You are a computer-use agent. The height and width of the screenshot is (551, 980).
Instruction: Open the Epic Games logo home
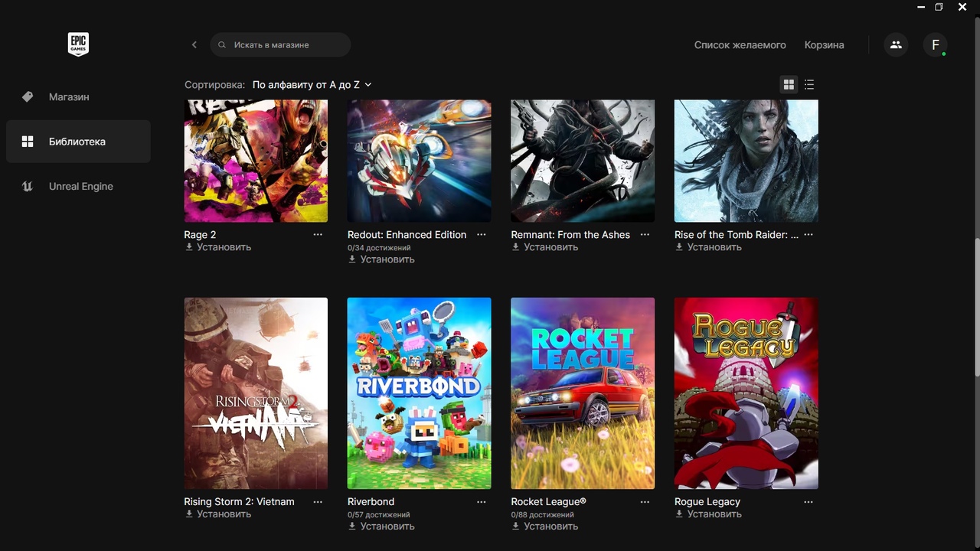(x=78, y=44)
